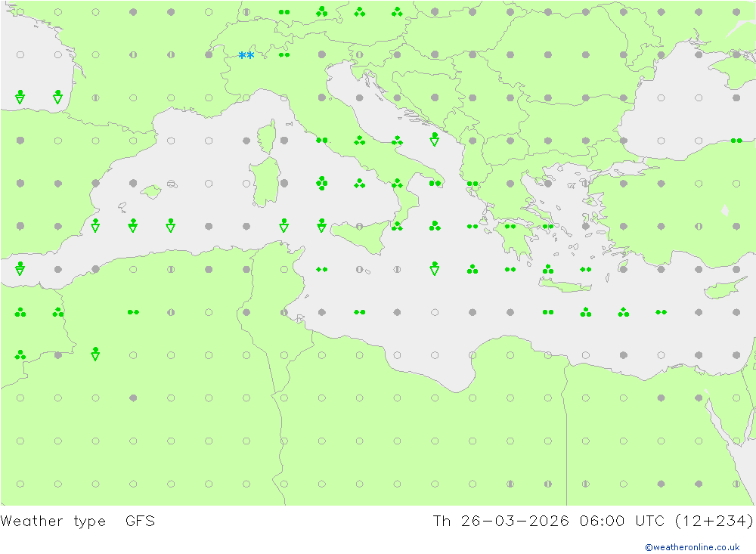Click the 'Weather type GFS' label
The width and height of the screenshot is (756, 554).
tap(78, 522)
